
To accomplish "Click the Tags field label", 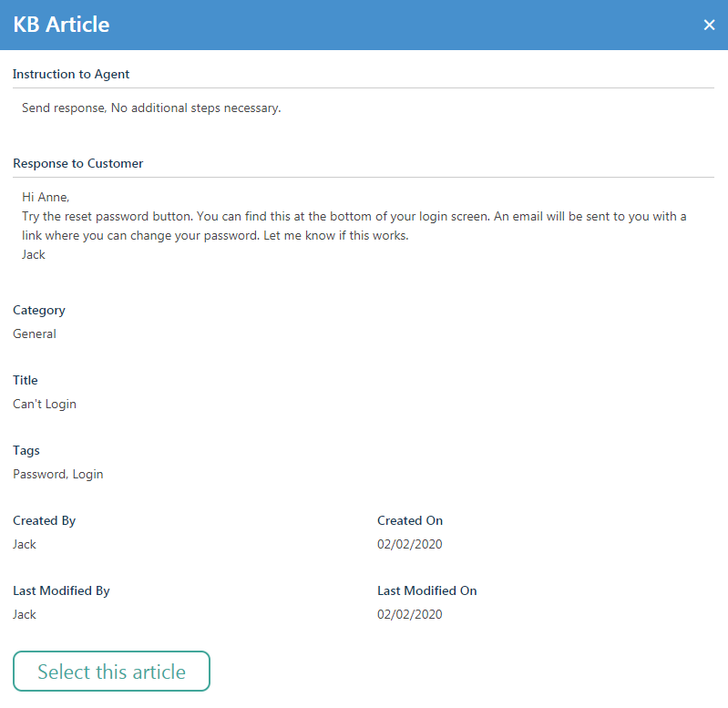I will [26, 451].
